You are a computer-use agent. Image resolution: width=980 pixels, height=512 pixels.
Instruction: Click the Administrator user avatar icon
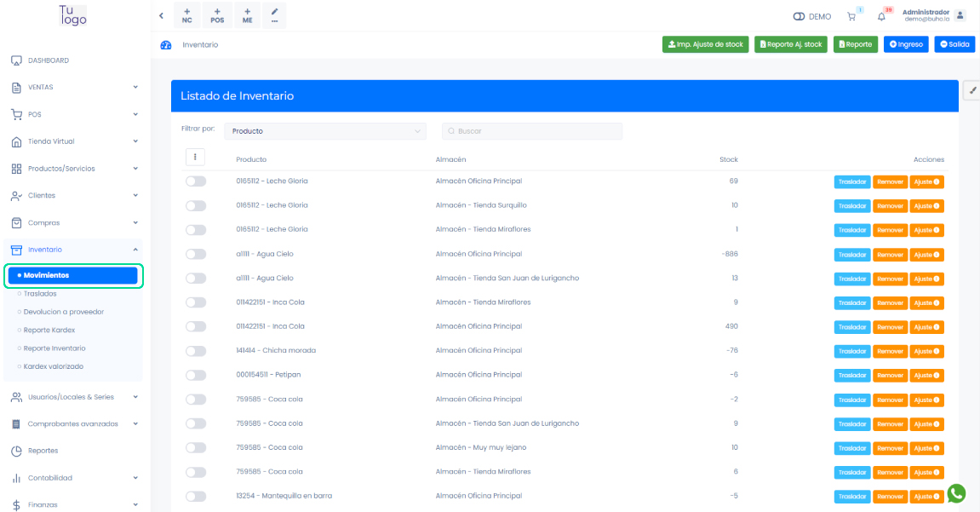coord(960,15)
